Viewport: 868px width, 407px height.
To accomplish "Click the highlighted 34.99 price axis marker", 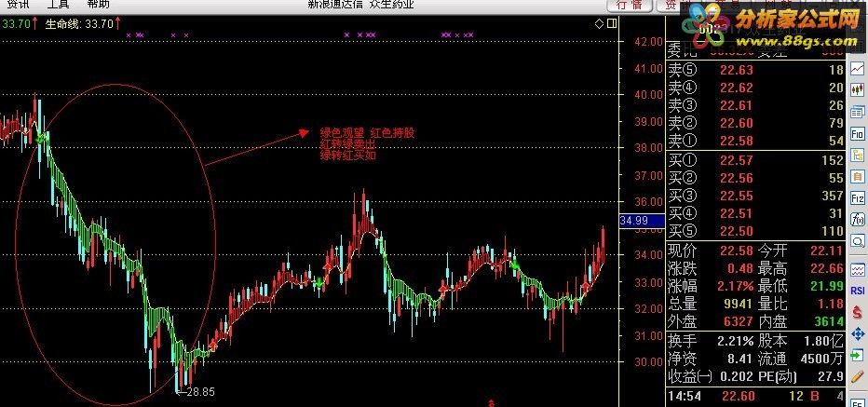I will point(641,221).
